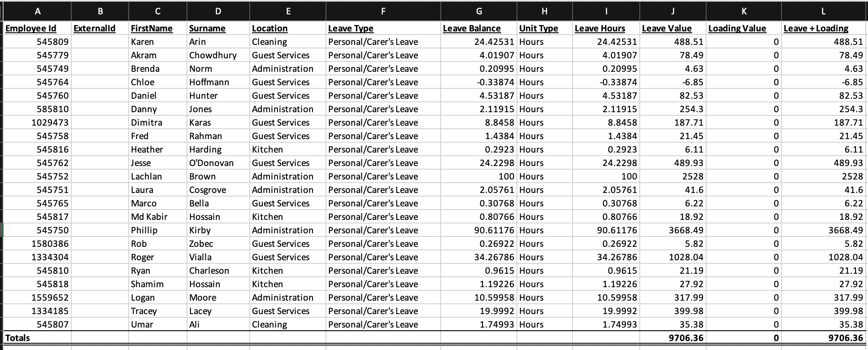
Task: Select column L header
Action: pos(823,11)
